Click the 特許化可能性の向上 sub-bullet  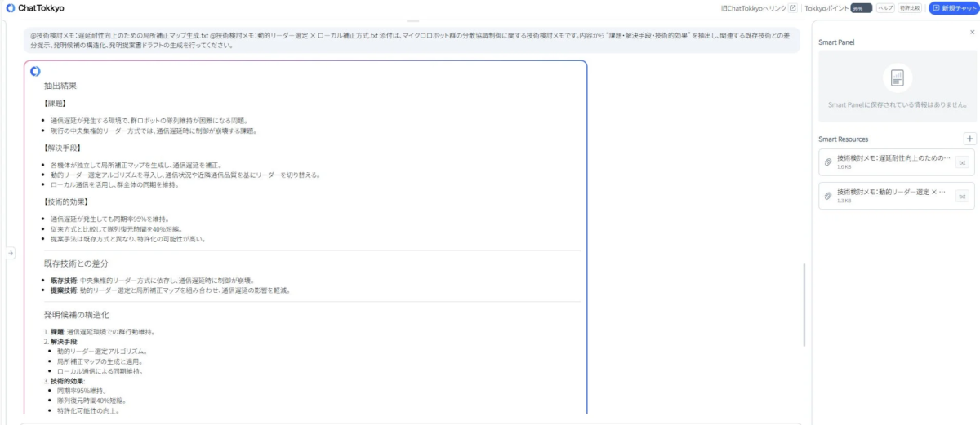89,410
